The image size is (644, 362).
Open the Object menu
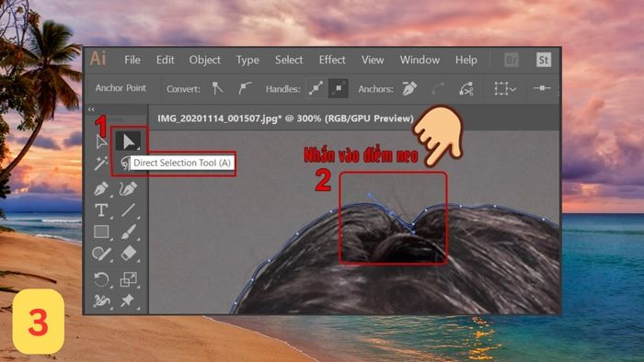coord(204,61)
